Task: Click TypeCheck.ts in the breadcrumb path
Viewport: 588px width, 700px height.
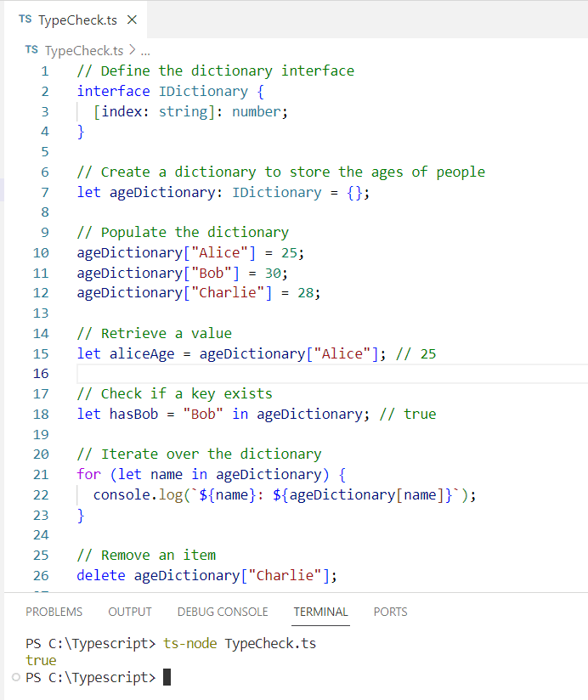Action: pos(84,50)
